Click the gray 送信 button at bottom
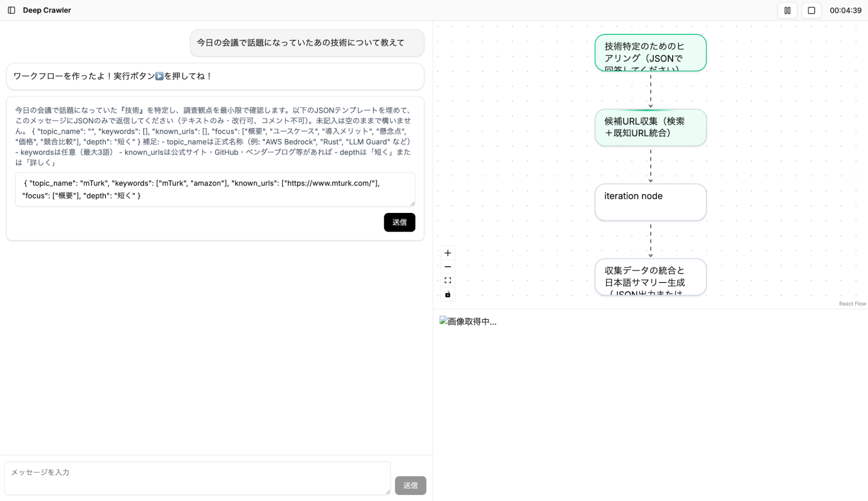The height and width of the screenshot is (501, 868). [x=410, y=485]
